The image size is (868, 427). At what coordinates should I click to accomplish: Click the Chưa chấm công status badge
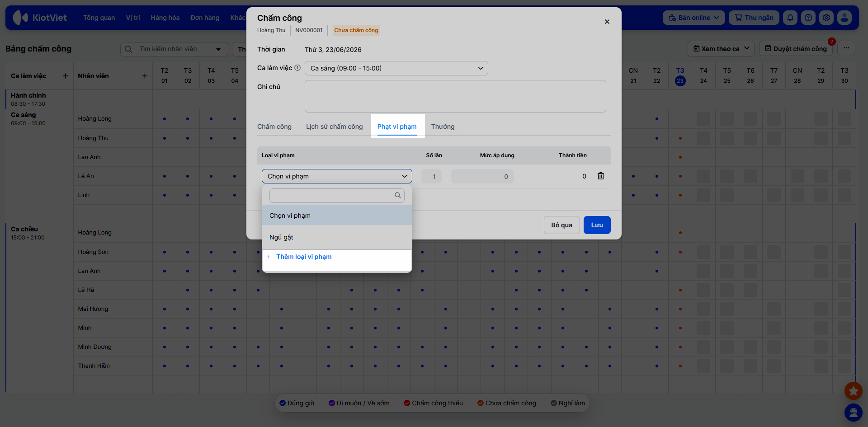pos(356,30)
